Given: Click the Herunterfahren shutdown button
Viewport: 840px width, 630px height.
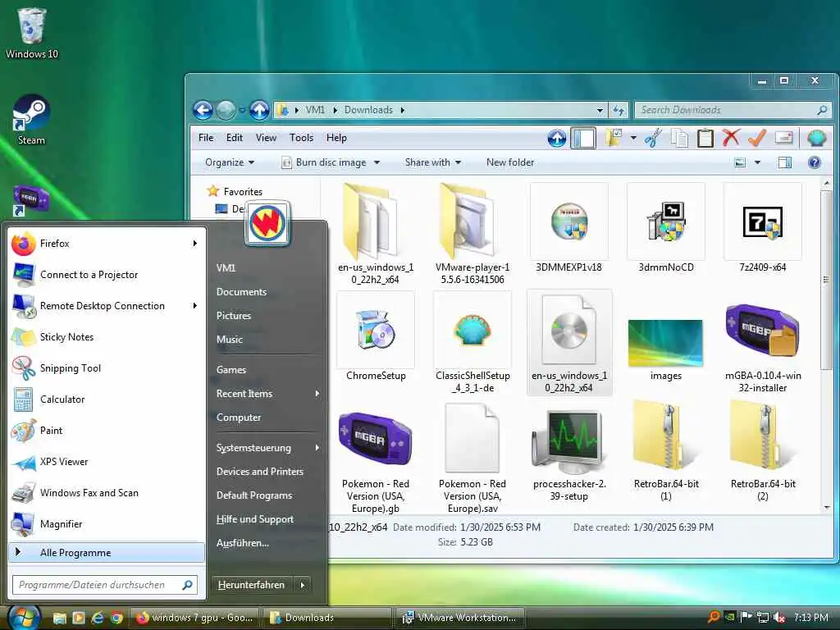Looking at the screenshot, I should pyautogui.click(x=252, y=585).
